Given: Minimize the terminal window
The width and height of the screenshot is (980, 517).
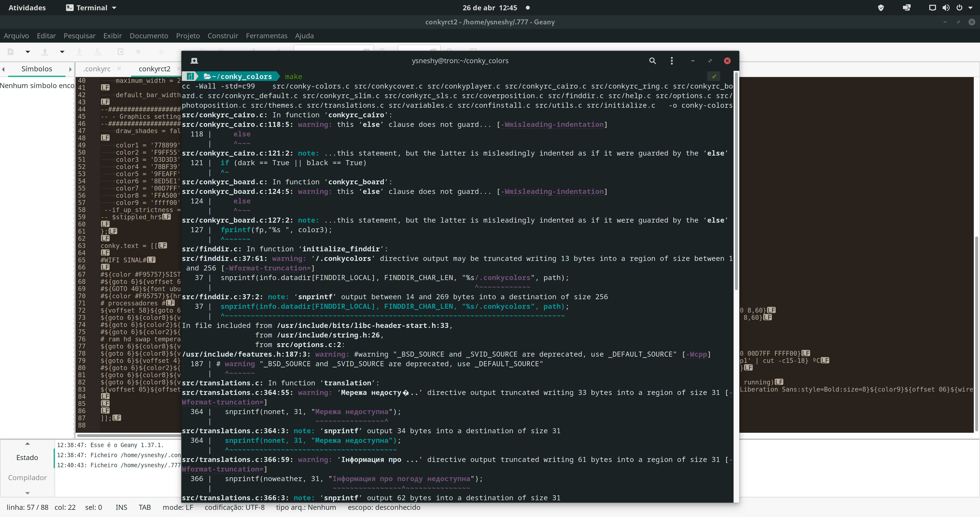Looking at the screenshot, I should 693,61.
